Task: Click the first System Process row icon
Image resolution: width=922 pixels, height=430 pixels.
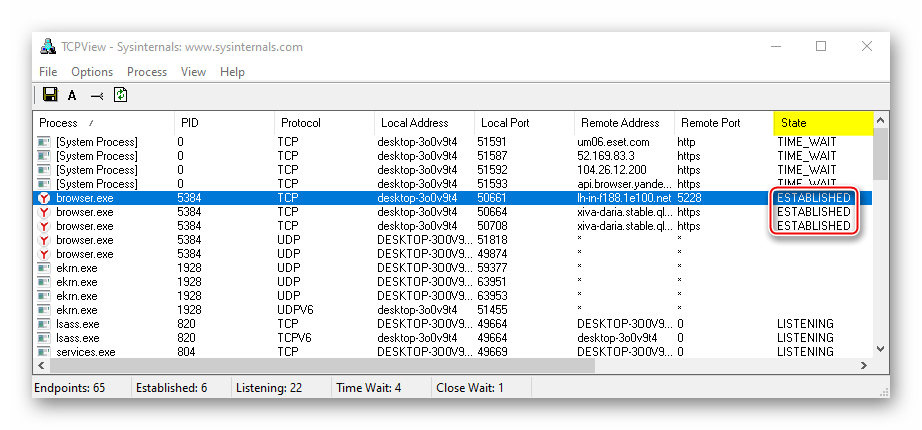Action: coord(44,142)
